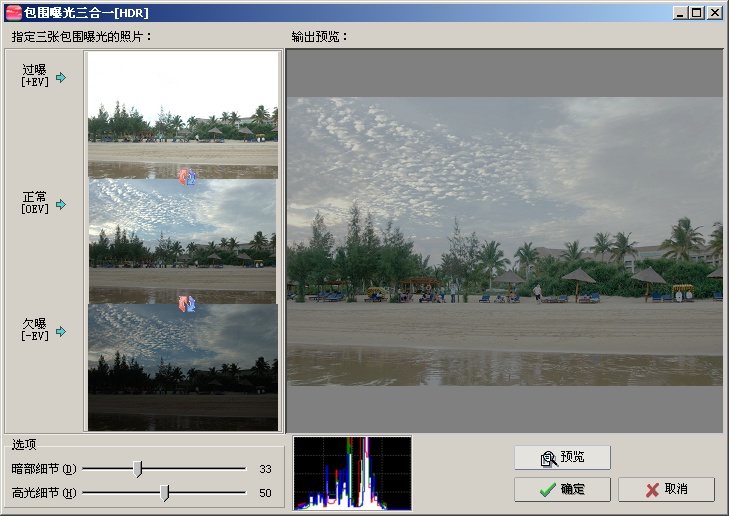
Task: Click the 暗部细节 (D) label
Action: click(x=44, y=469)
